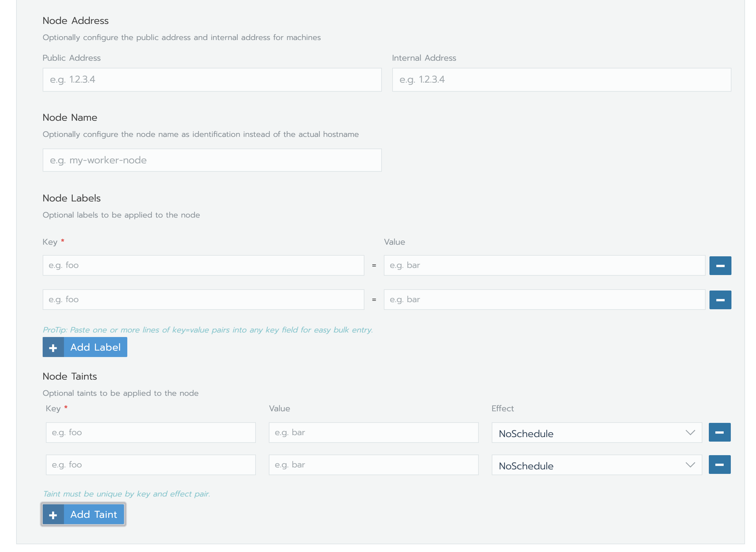This screenshot has width=756, height=552.
Task: Click the first label Key field
Action: point(203,265)
